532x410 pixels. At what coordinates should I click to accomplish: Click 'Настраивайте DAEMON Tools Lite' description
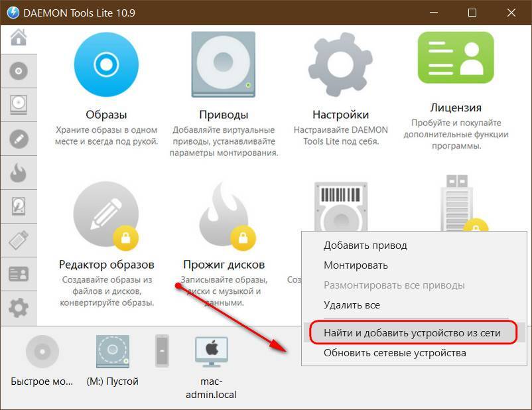click(x=341, y=135)
